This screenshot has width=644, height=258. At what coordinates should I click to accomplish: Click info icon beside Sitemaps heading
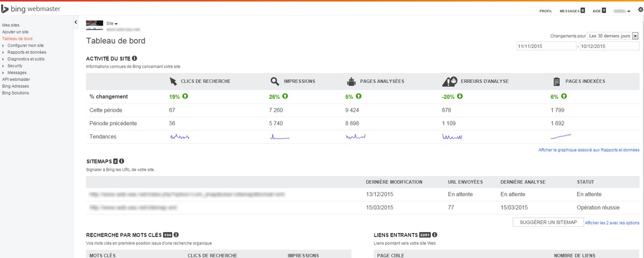pyautogui.click(x=121, y=161)
